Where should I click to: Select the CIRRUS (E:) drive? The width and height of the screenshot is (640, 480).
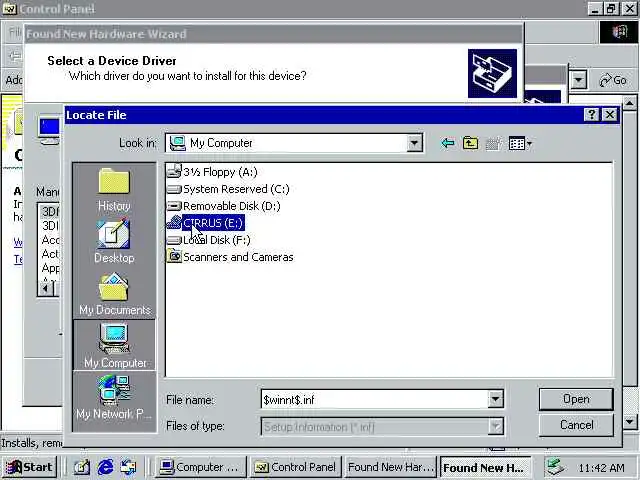click(x=206, y=223)
